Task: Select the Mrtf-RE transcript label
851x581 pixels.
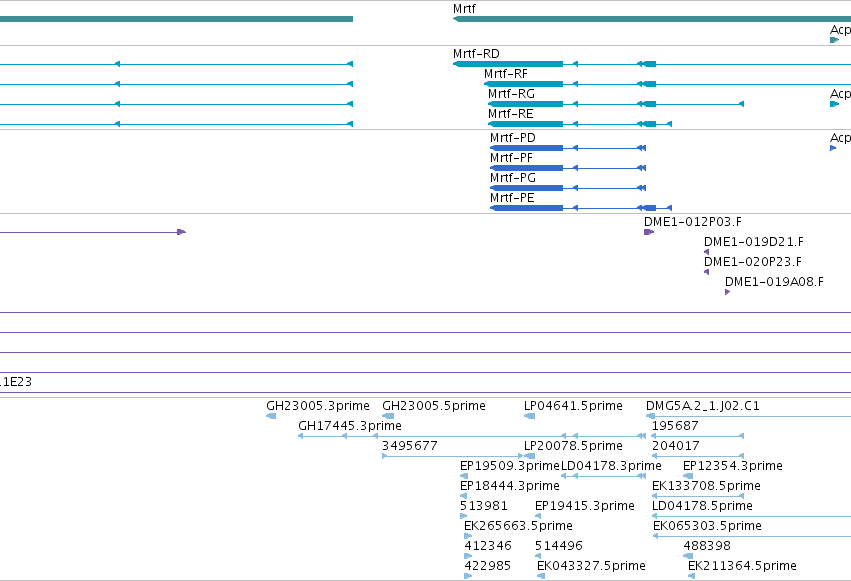Action: [x=510, y=114]
